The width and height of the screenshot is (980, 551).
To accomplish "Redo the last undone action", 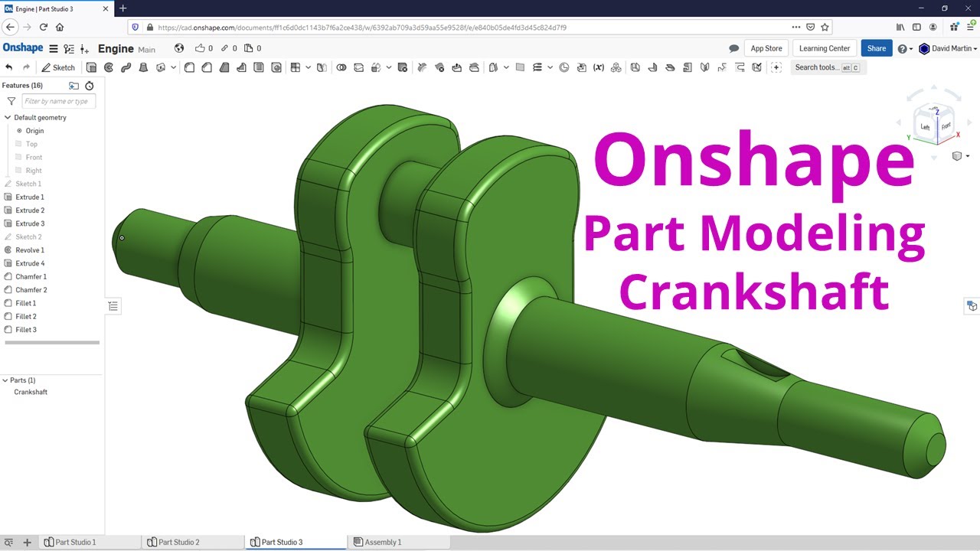I will 26,67.
